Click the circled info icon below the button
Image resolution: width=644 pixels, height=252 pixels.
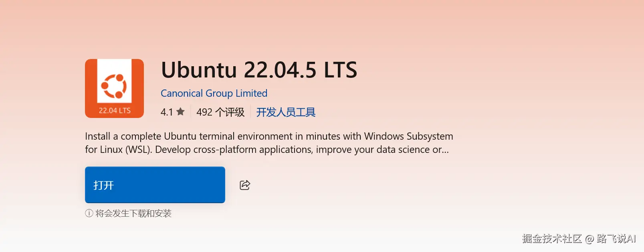[x=89, y=213]
